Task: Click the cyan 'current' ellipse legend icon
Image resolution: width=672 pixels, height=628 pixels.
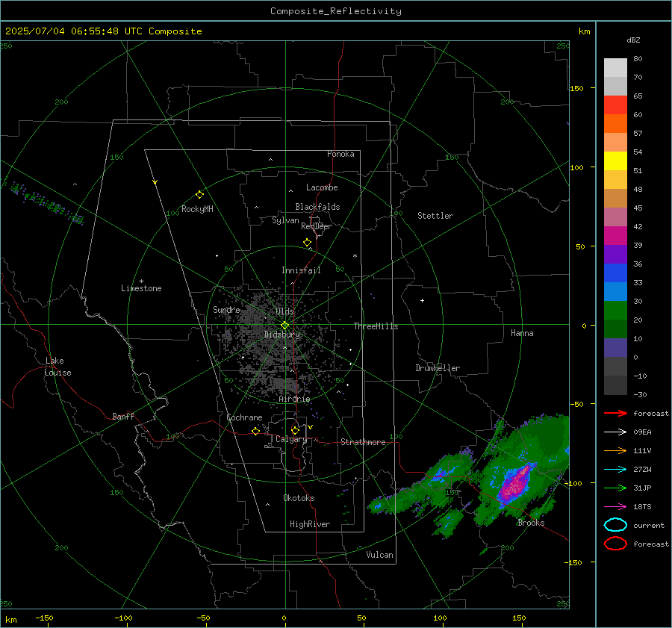Action: coord(615,525)
